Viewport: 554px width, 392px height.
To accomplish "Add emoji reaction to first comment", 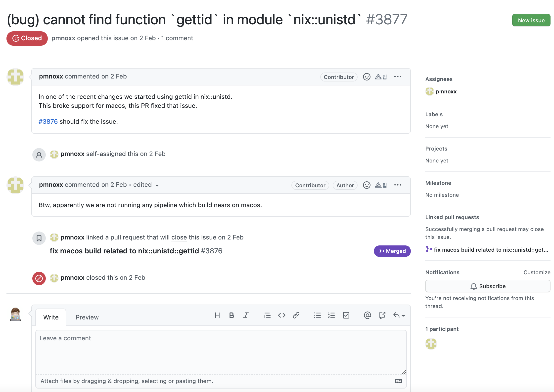I will click(367, 77).
